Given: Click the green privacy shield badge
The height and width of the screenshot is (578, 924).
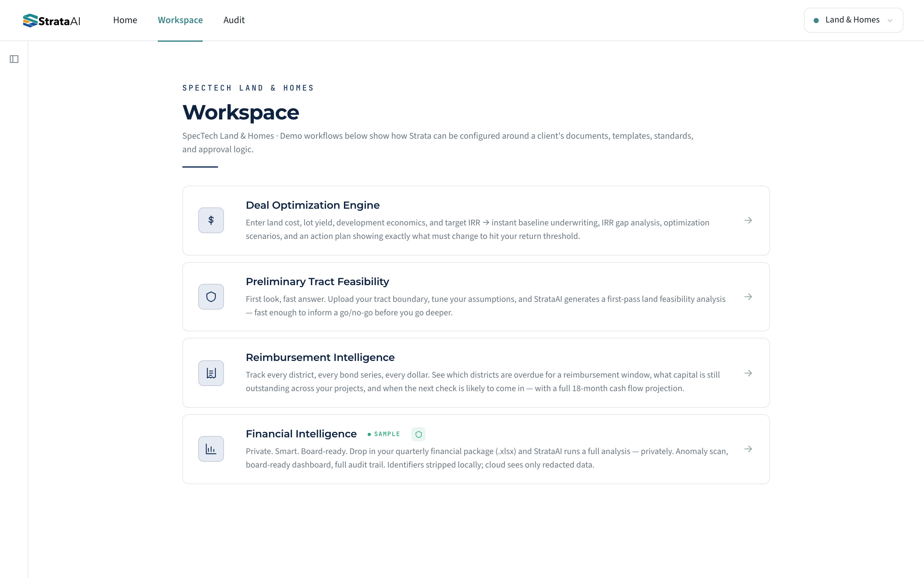Looking at the screenshot, I should (418, 434).
